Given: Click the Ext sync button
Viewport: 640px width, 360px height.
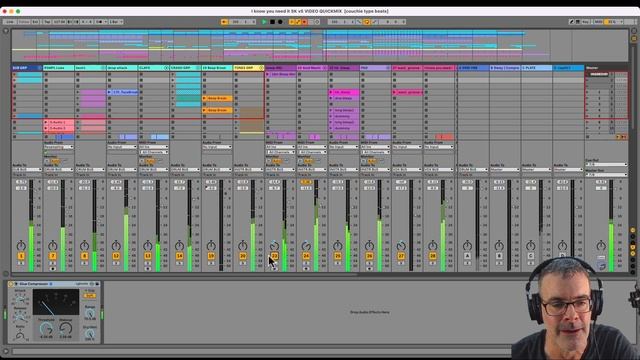Looking at the screenshot, I should 36,22.
